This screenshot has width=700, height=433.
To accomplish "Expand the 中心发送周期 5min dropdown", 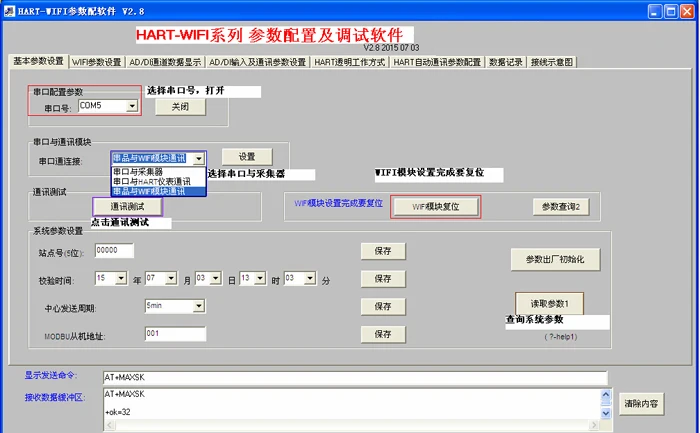I will 199,306.
